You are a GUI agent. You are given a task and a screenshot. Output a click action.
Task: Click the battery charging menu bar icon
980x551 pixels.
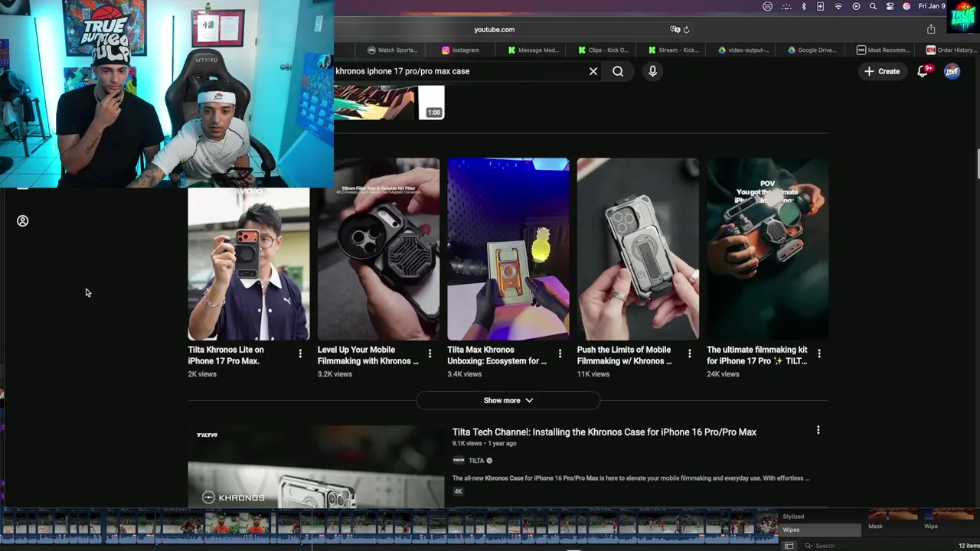pyautogui.click(x=820, y=6)
